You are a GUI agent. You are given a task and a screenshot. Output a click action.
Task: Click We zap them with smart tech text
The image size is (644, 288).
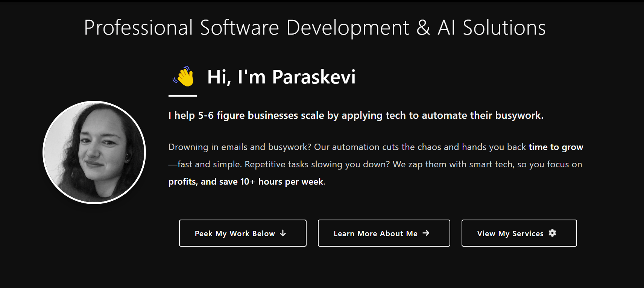point(453,164)
